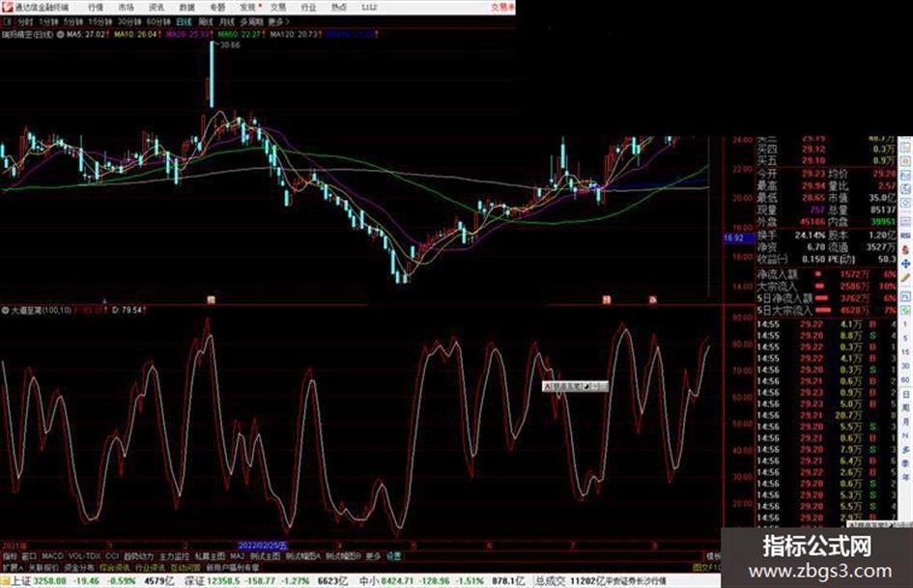913x588 pixels.
Task: Select the CCI indicator tab
Action: [112, 556]
